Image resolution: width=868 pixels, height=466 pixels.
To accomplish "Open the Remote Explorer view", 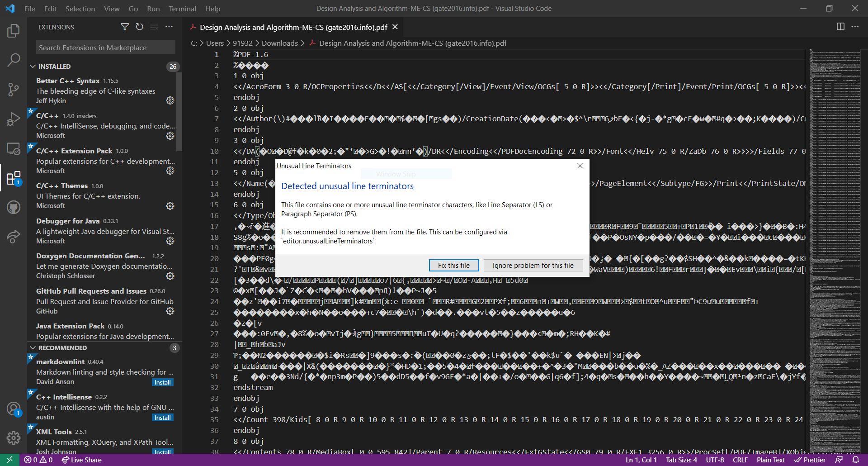I will click(13, 148).
